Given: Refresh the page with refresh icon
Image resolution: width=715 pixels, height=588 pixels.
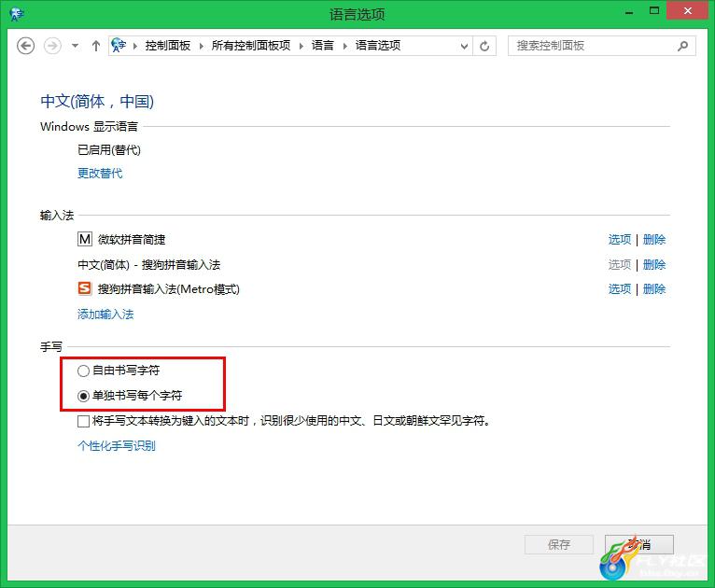Looking at the screenshot, I should [484, 46].
